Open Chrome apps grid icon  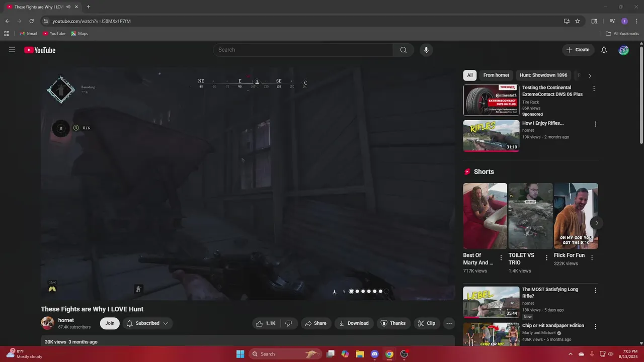click(7, 34)
